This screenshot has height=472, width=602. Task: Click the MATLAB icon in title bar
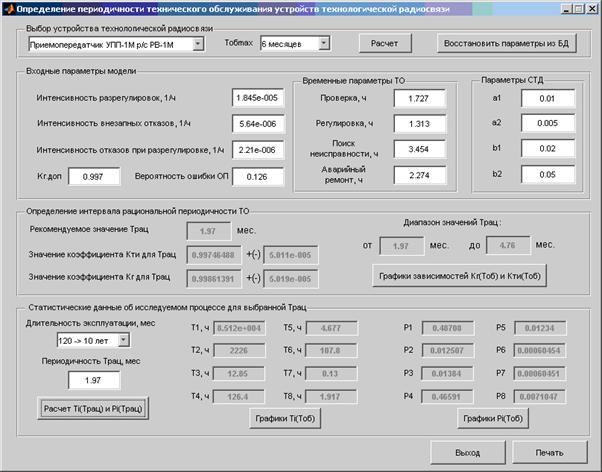(x=8, y=7)
